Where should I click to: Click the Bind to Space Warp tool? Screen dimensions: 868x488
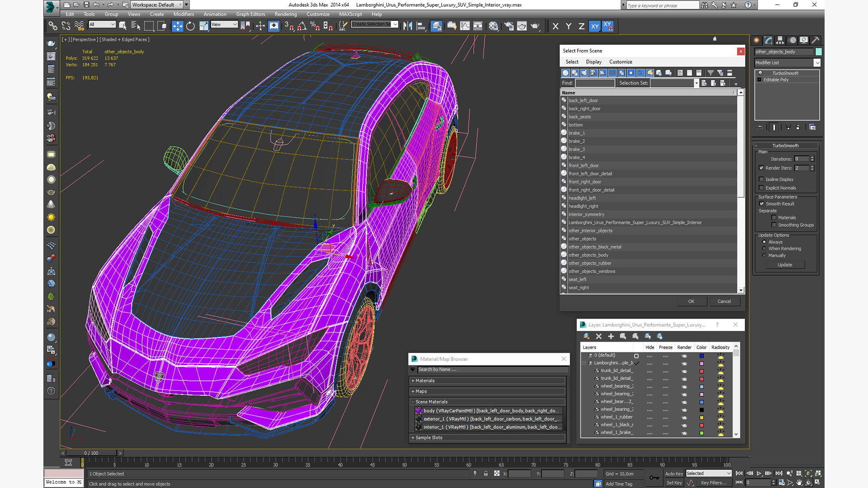click(79, 26)
